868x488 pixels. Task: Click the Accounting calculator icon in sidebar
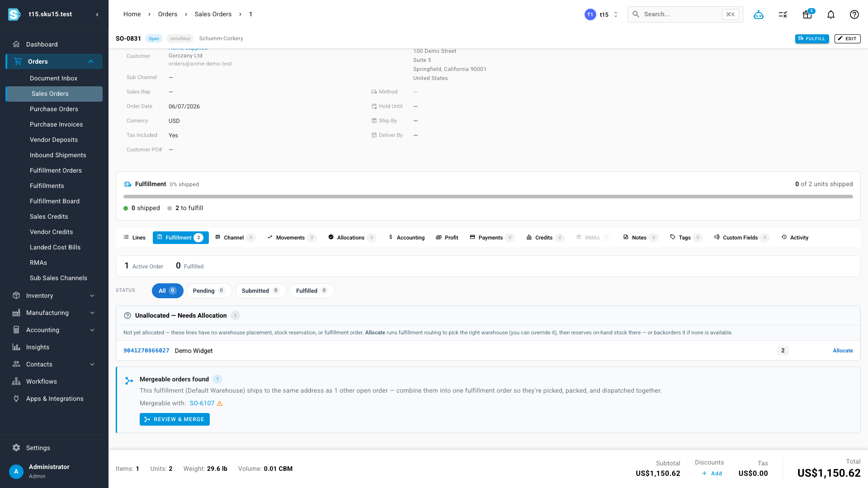(16, 330)
